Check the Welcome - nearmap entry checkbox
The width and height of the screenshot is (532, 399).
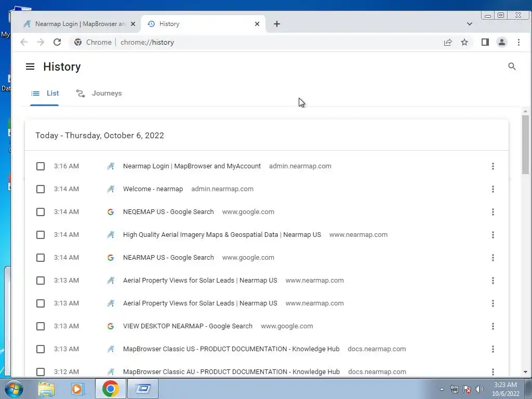pos(41,189)
